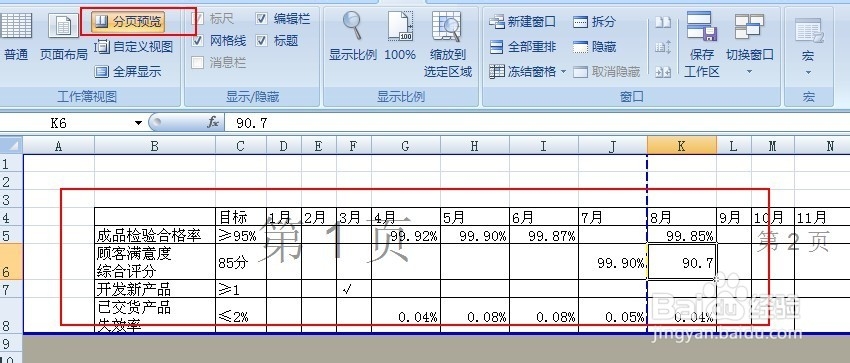Click Split (拆分) window

point(595,22)
